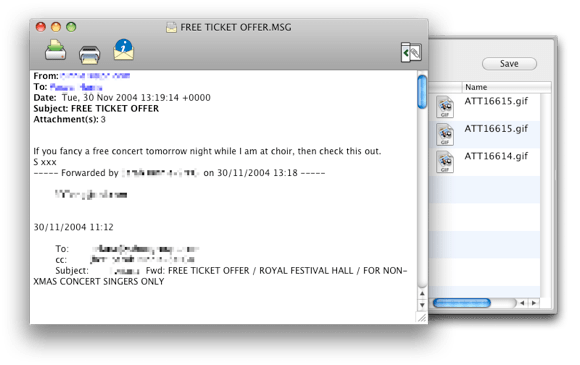
Task: Click the blue vertical scrollbar thumb in message
Action: coord(422,92)
